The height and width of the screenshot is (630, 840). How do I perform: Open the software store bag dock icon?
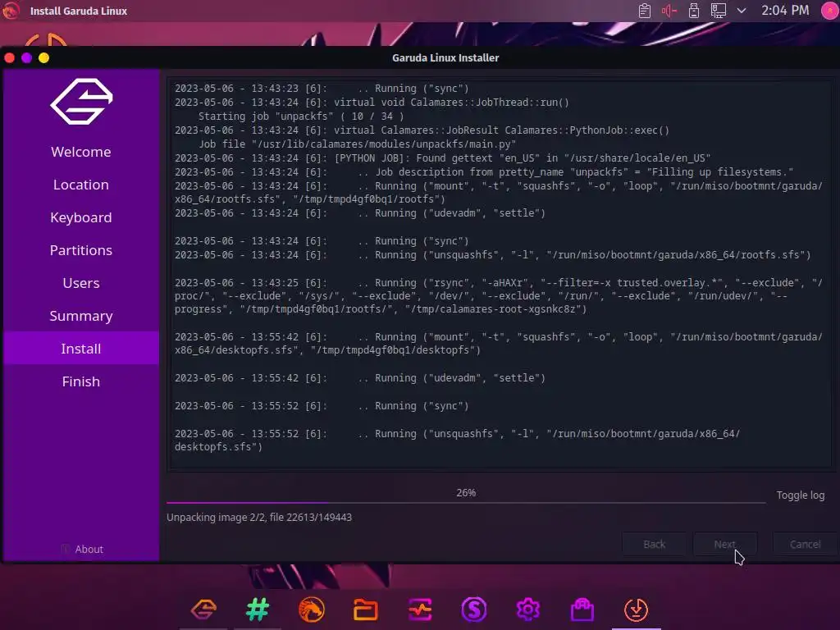click(x=582, y=609)
